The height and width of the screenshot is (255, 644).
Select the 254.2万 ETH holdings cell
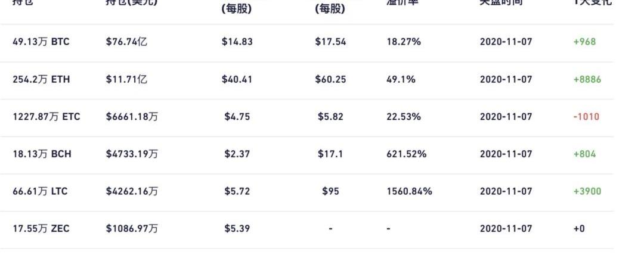click(x=41, y=79)
